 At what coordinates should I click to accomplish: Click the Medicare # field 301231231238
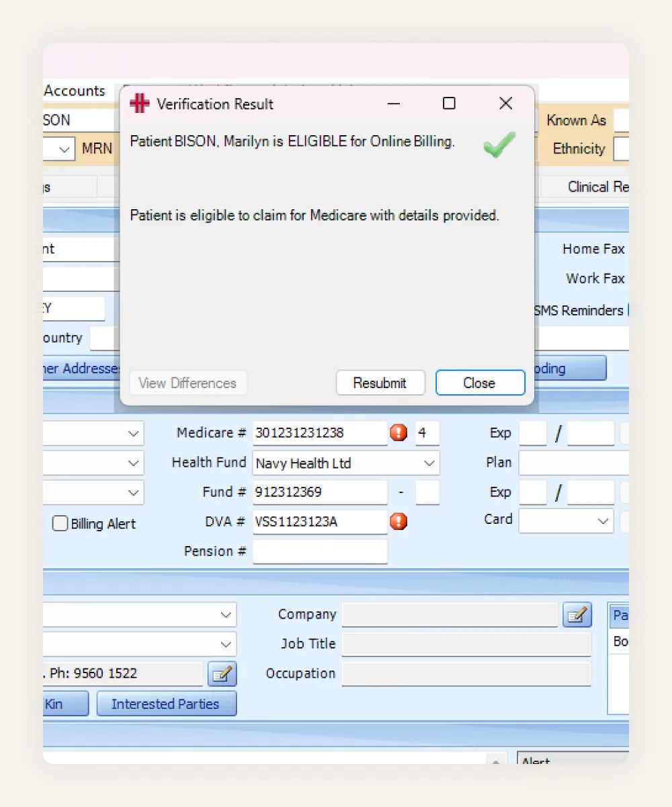(x=320, y=433)
